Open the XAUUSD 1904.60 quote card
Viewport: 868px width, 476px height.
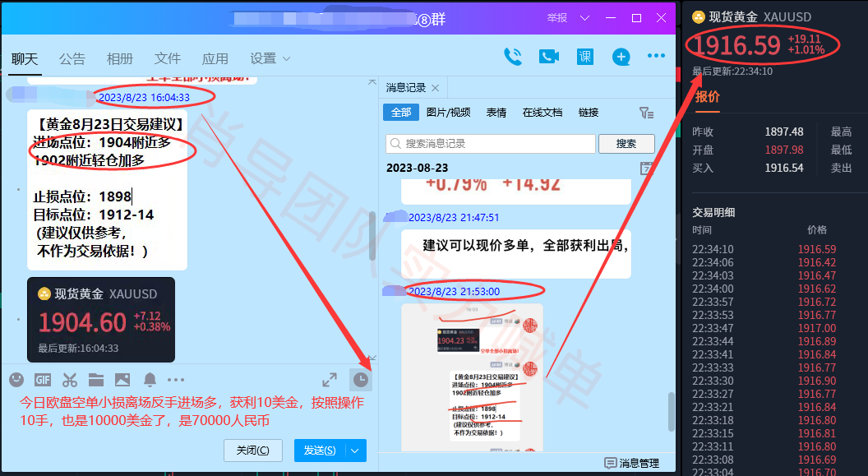pos(101,320)
